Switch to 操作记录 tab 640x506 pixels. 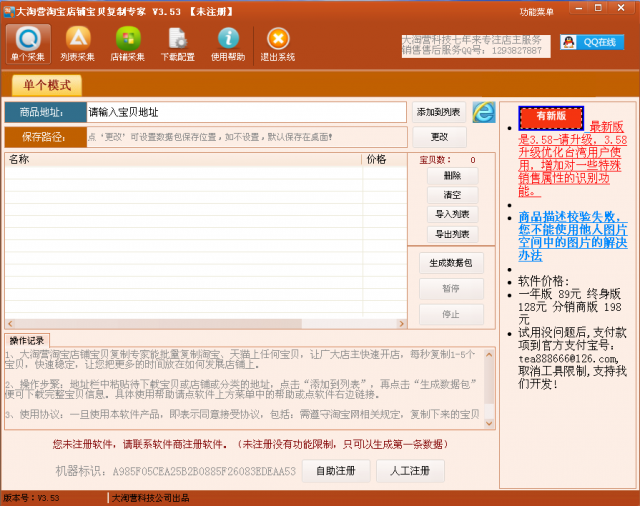click(27, 340)
